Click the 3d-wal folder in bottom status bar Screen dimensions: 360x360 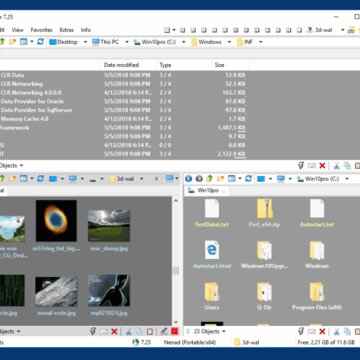247,342
